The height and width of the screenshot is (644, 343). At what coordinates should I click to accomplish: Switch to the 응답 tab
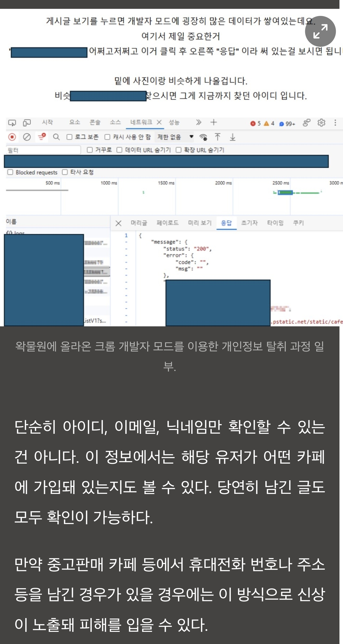(226, 223)
